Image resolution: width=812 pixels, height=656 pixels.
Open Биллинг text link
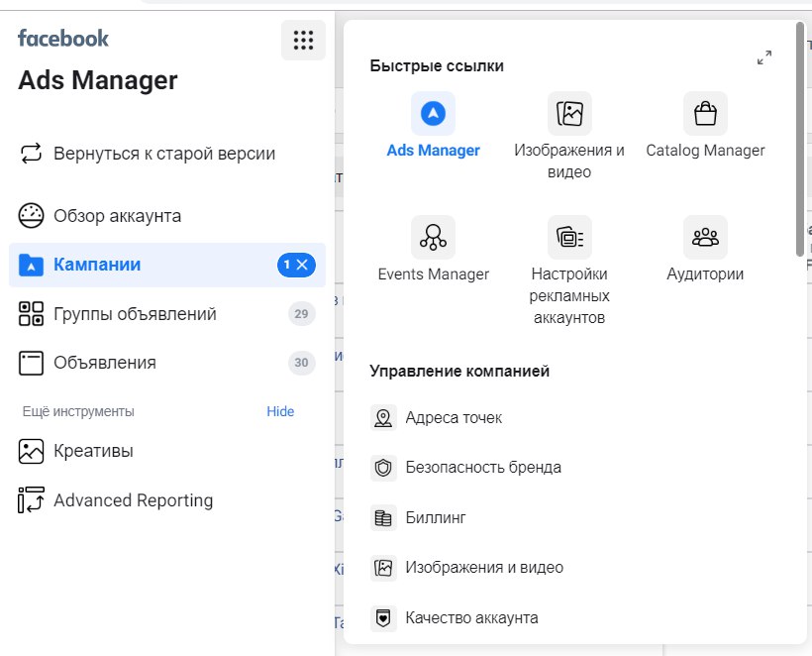click(x=436, y=517)
